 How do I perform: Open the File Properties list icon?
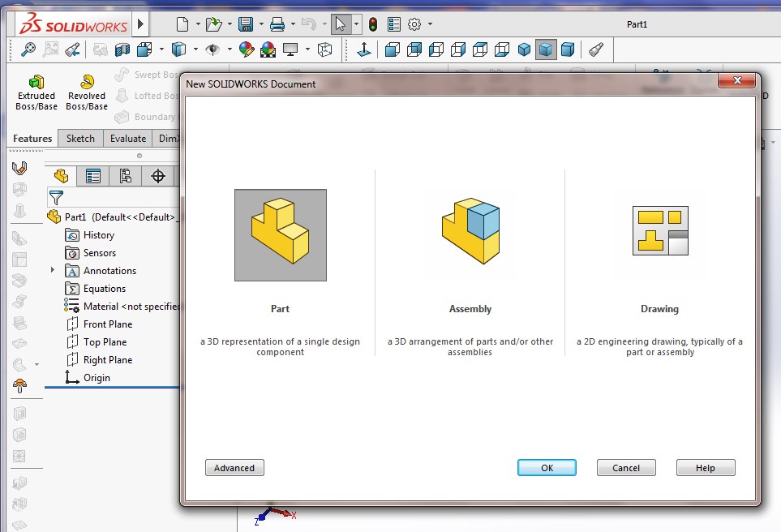pos(394,24)
